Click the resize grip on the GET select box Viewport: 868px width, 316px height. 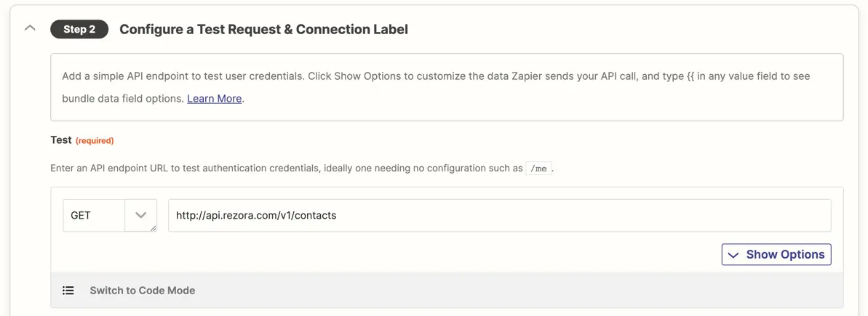click(154, 228)
